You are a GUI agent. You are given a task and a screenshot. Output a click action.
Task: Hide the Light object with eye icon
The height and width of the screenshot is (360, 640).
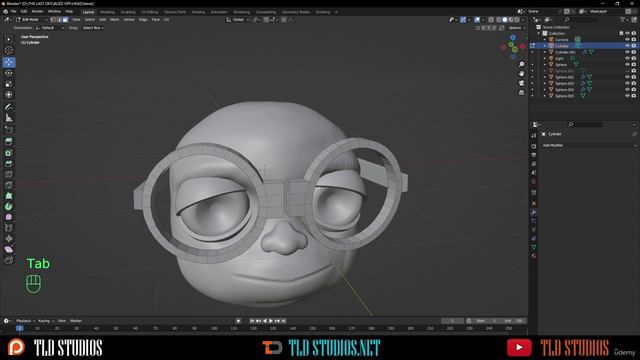627,58
